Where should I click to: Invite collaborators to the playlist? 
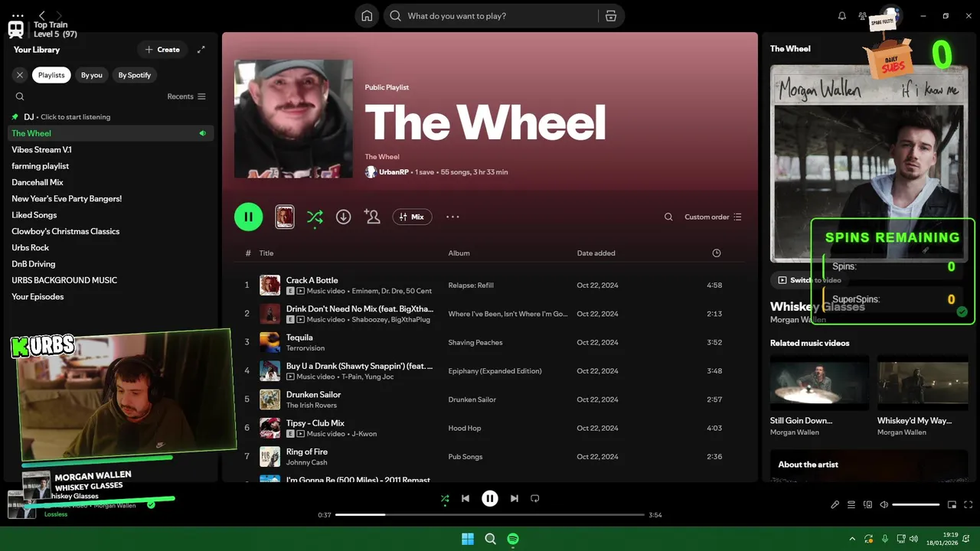point(372,217)
